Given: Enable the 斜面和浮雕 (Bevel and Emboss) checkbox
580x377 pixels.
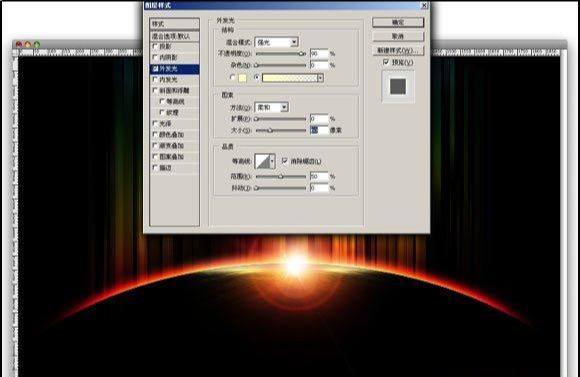Looking at the screenshot, I should click(x=155, y=90).
